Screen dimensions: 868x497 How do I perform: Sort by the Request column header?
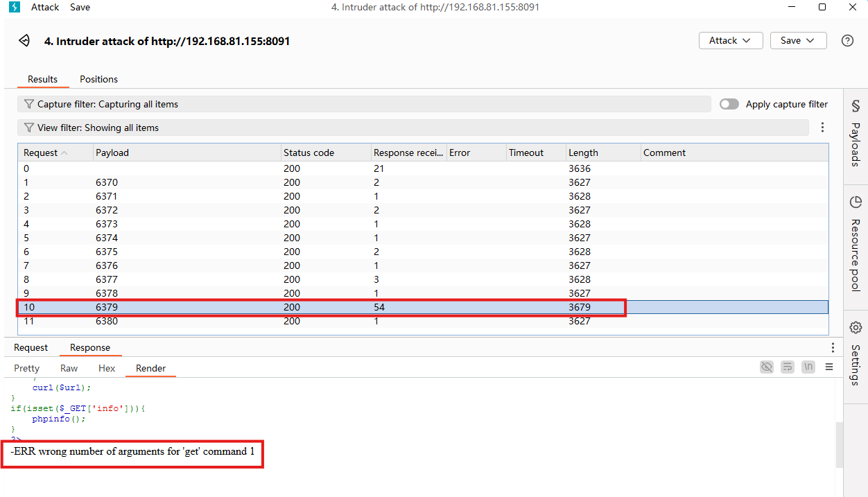55,152
